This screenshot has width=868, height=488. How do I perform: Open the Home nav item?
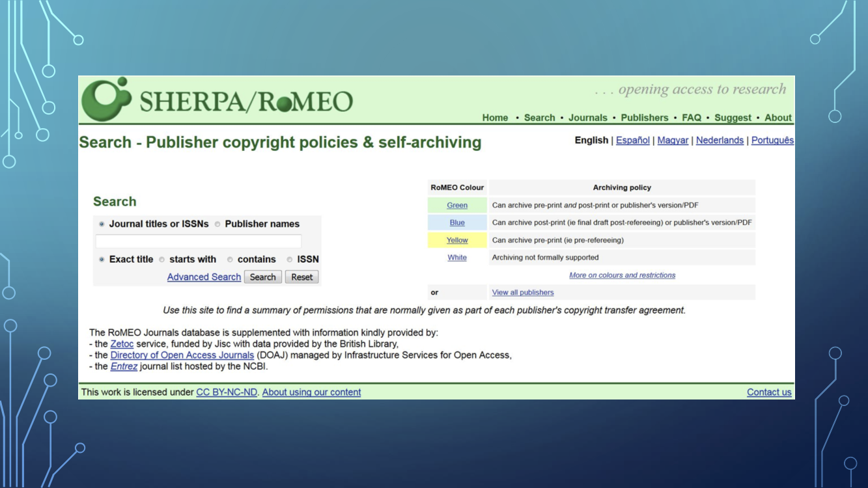pos(495,118)
